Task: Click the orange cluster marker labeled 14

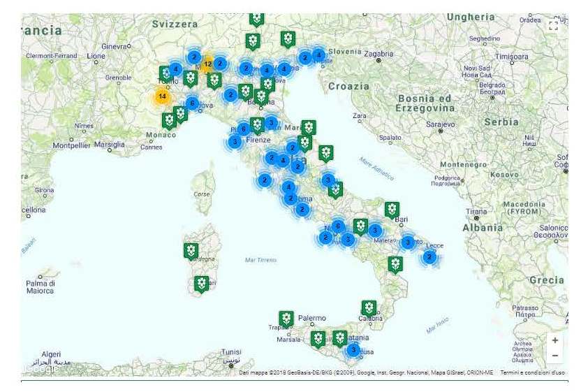Action: pyautogui.click(x=162, y=96)
